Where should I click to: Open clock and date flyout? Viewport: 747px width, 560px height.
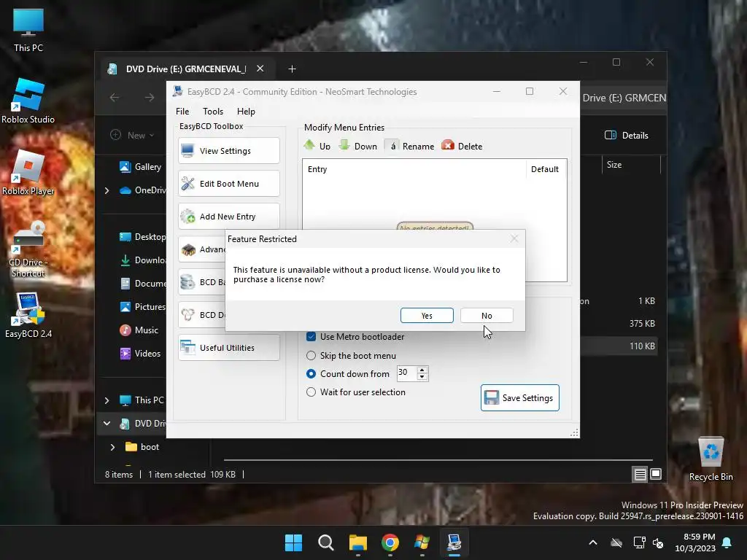(x=695, y=542)
